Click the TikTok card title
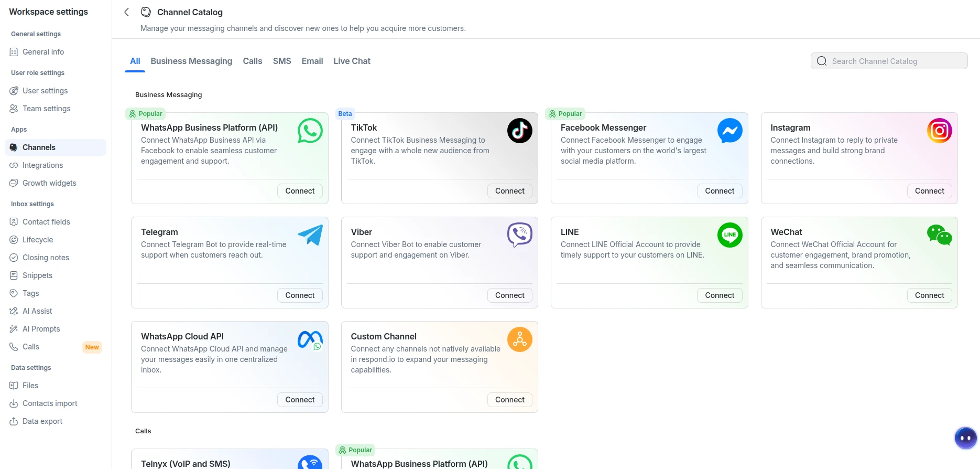 pyautogui.click(x=364, y=127)
